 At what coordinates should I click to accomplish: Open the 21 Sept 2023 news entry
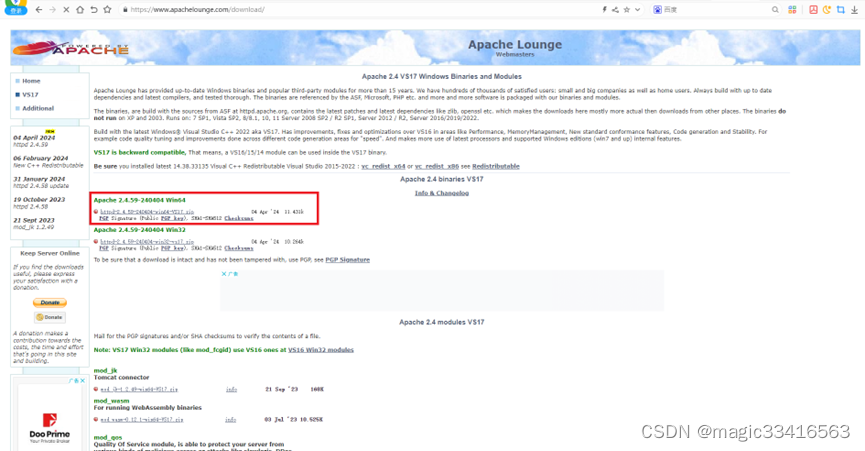(x=34, y=223)
